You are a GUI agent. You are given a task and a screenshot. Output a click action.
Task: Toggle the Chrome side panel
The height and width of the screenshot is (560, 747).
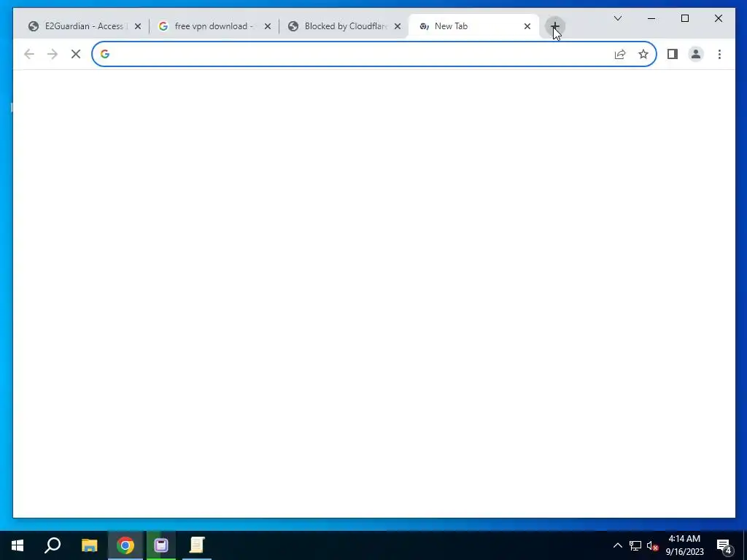coord(672,54)
